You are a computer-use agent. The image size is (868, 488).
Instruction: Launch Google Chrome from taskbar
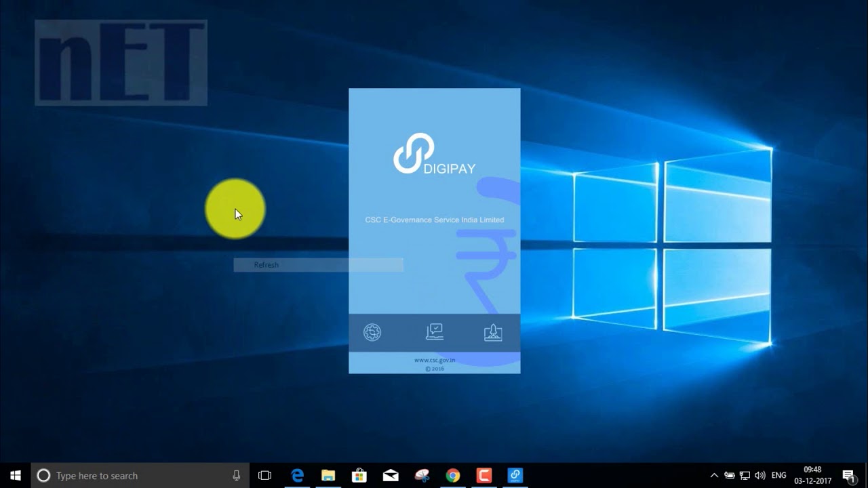(453, 476)
